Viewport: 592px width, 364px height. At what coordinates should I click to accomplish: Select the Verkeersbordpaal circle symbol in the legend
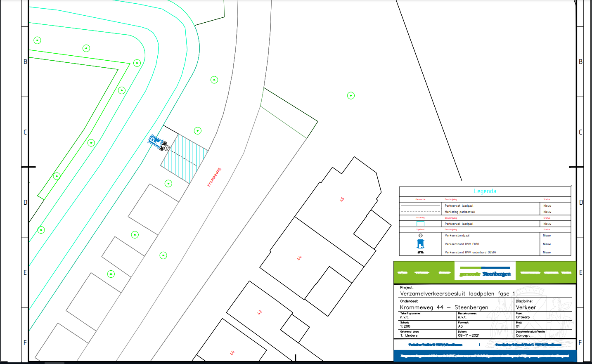pyautogui.click(x=420, y=235)
